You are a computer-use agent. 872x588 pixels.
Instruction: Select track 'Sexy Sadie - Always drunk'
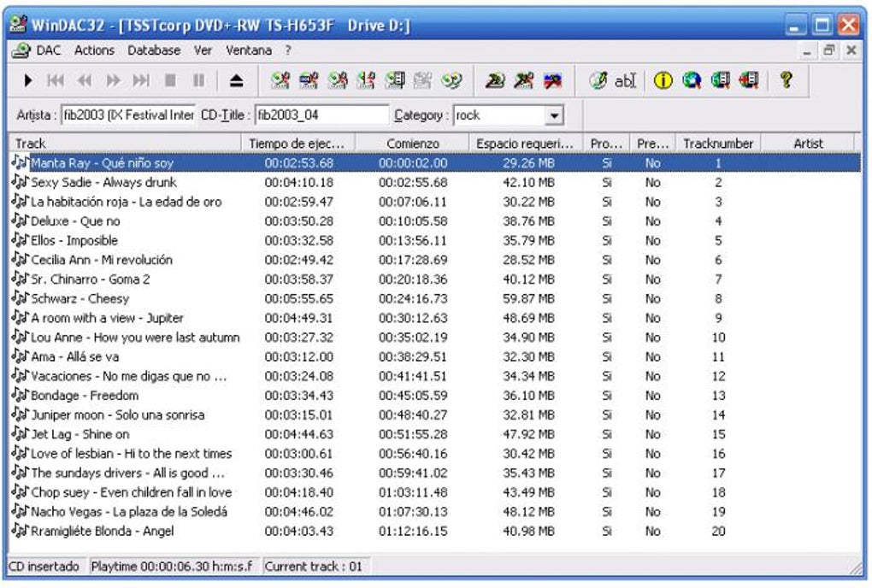pyautogui.click(x=103, y=182)
